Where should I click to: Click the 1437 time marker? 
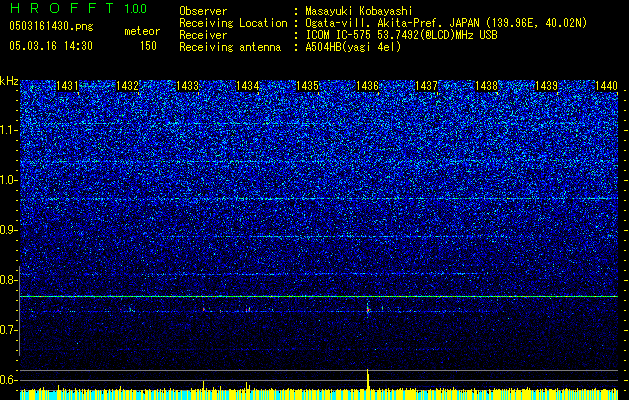[x=426, y=86]
